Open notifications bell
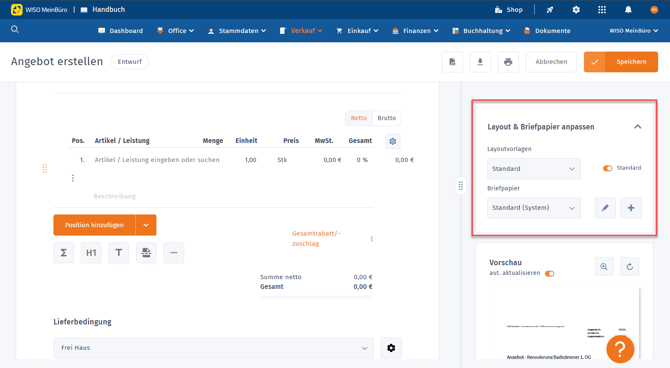The height and width of the screenshot is (368, 670). tap(628, 9)
